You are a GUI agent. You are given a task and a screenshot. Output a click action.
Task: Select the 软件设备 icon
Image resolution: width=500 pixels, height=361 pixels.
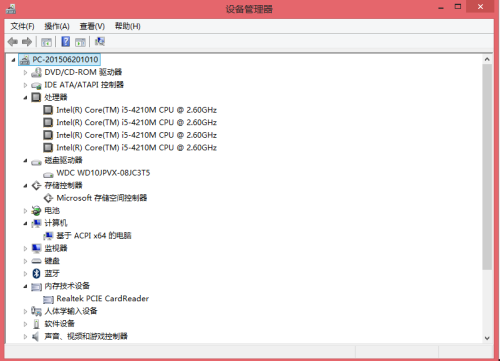(x=36, y=324)
